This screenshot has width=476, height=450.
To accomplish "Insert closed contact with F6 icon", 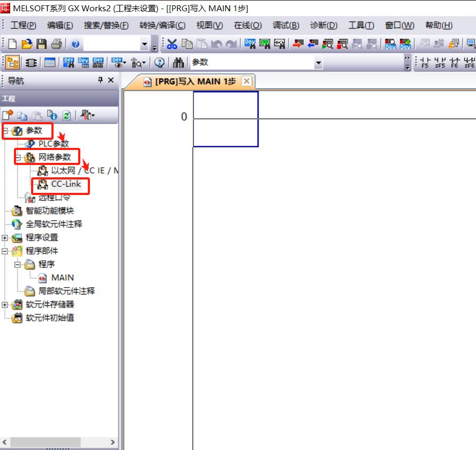I will (455, 63).
